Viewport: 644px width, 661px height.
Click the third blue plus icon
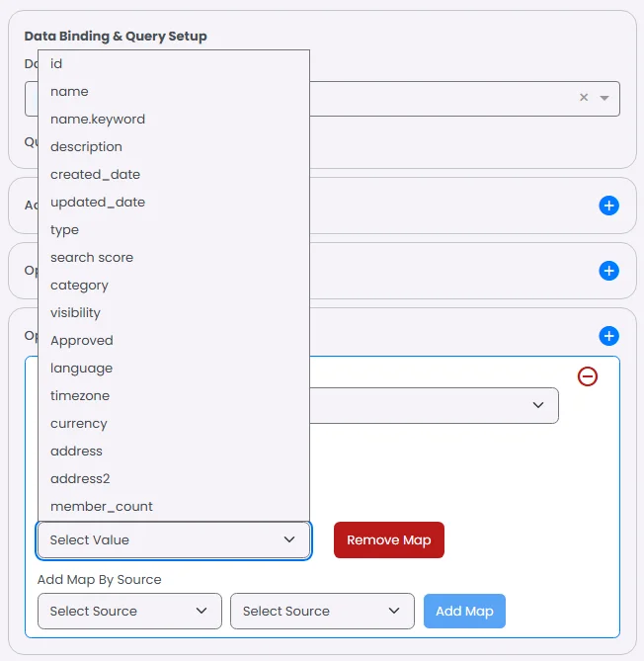pos(609,337)
